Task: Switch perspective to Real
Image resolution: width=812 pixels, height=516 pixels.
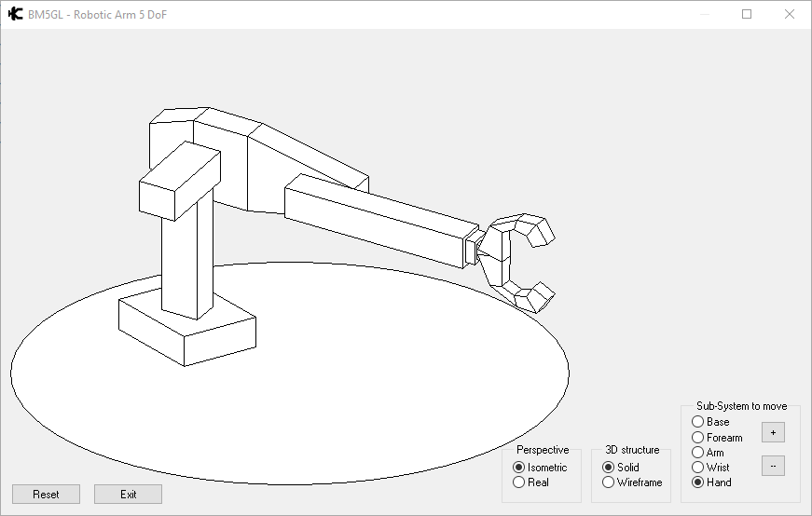Action: click(x=530, y=482)
